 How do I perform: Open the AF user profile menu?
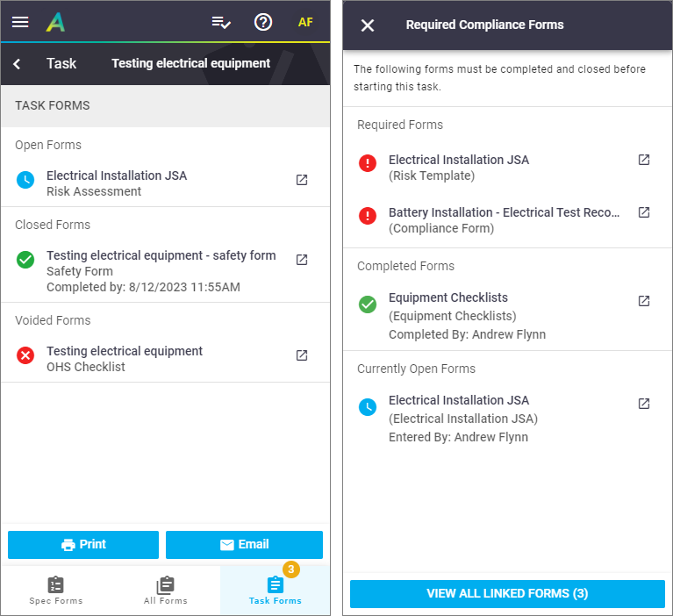pos(305,22)
